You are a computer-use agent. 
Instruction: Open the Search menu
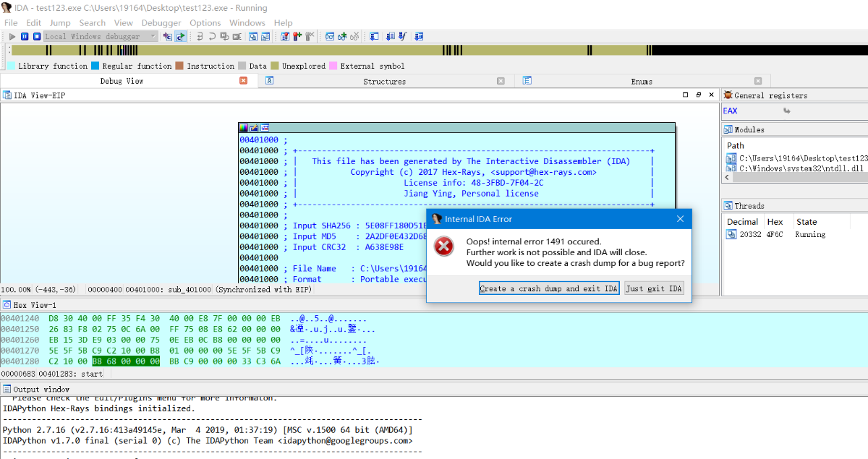tap(93, 22)
